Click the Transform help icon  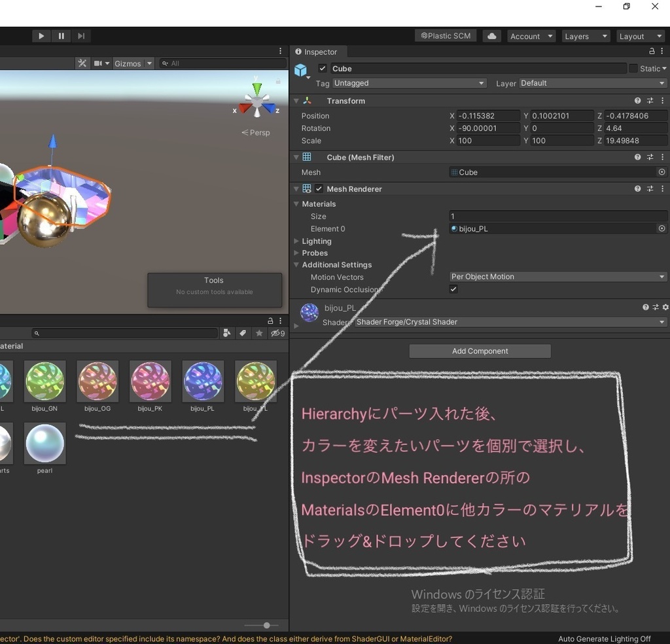click(x=637, y=100)
